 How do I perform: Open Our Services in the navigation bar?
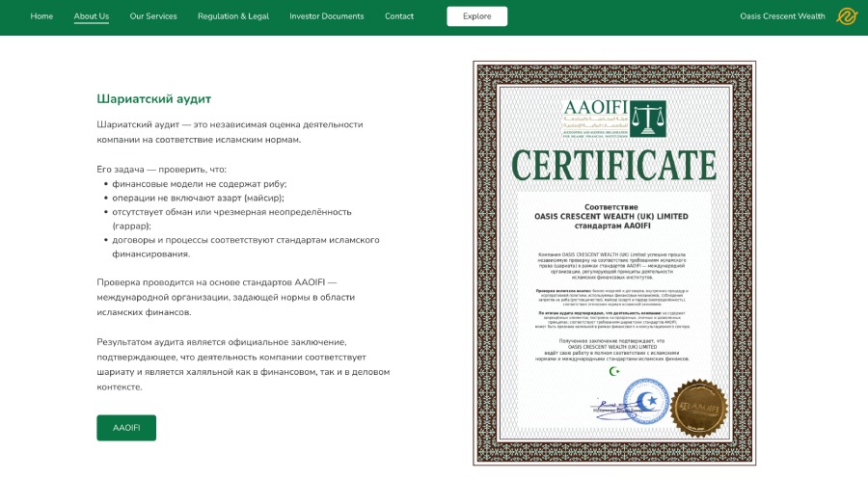pos(153,16)
